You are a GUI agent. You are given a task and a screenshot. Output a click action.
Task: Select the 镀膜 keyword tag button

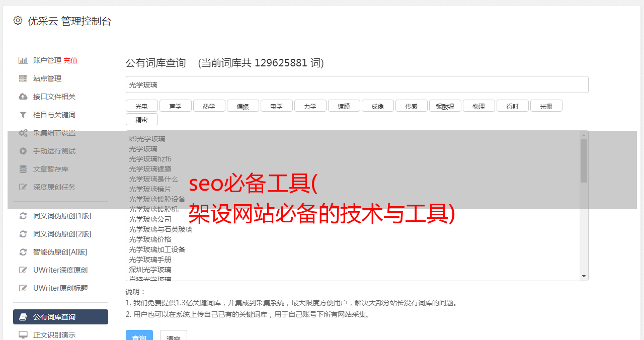344,106
